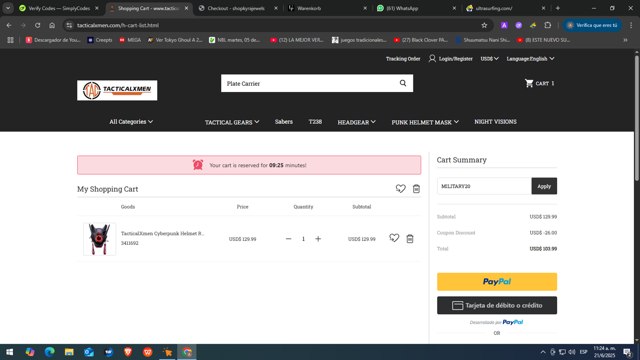Switch to WhatsApp tab
640x360 pixels.
click(x=416, y=8)
